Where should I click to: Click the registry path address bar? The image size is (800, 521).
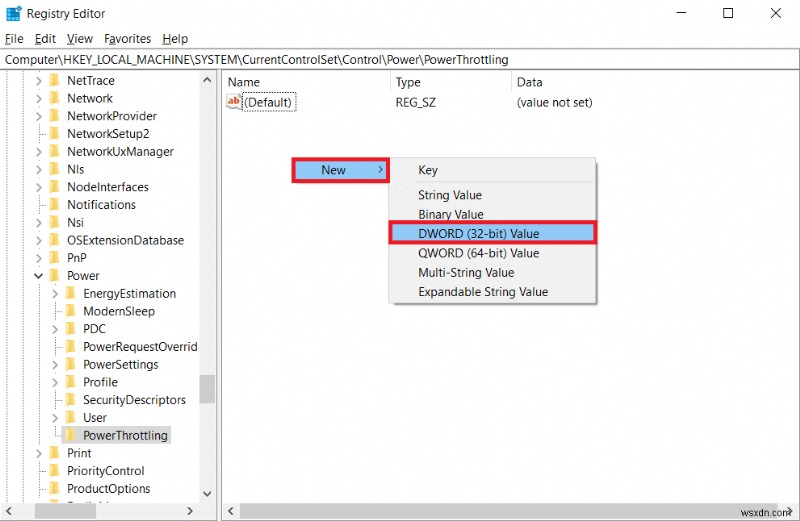coord(400,60)
